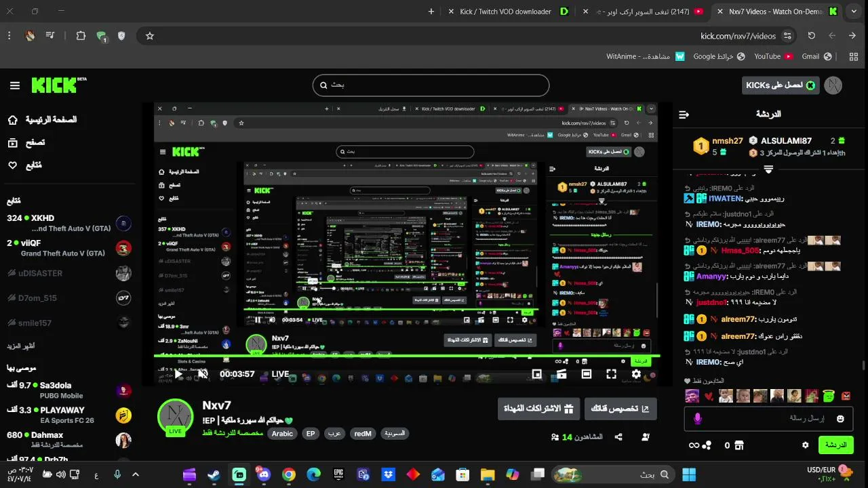Select the EP tag
Screen dimensions: 868x488
point(311,434)
